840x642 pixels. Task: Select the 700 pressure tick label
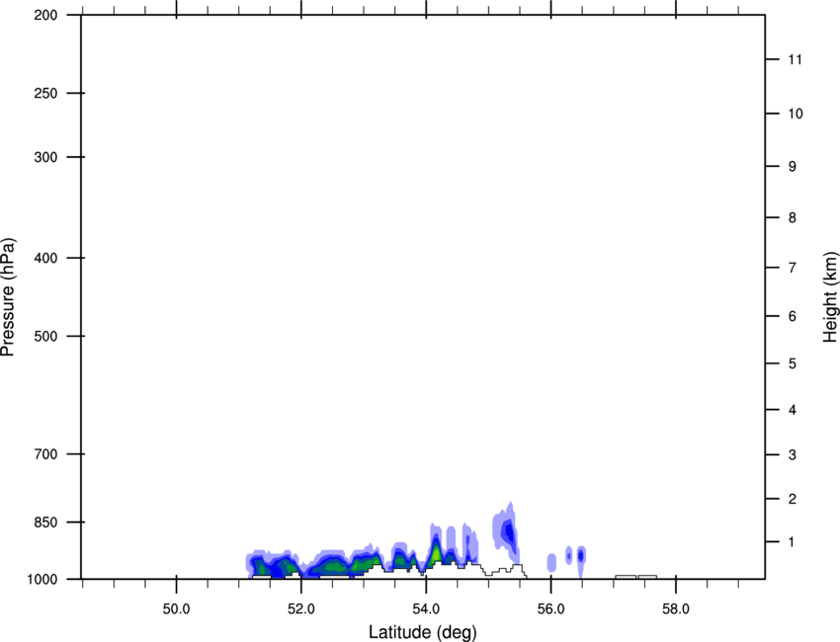point(45,454)
